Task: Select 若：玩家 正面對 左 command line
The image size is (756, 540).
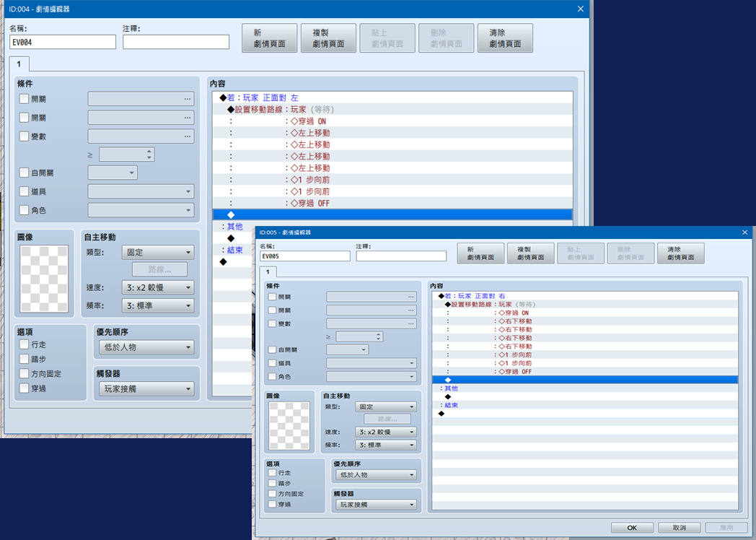Action: (392, 97)
